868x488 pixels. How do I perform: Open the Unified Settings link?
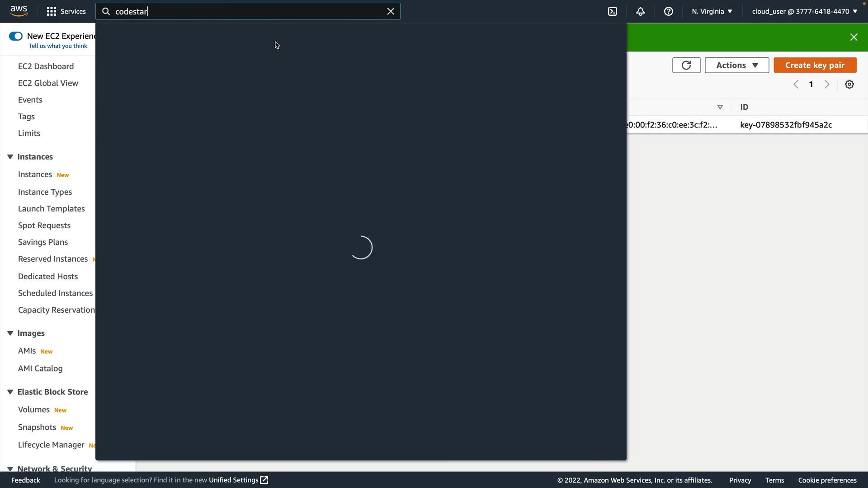[238, 480]
